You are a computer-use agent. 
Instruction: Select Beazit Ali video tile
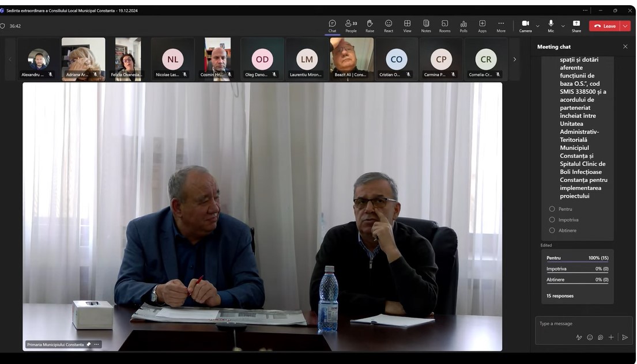click(352, 59)
